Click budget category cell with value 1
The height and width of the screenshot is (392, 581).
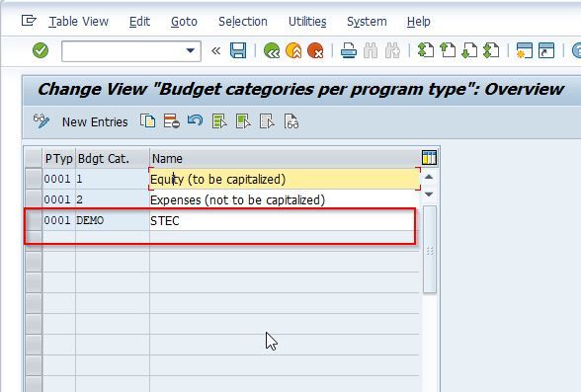click(113, 179)
